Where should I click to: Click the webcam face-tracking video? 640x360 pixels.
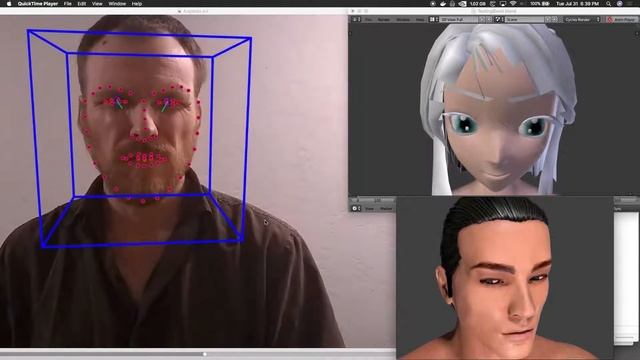pyautogui.click(x=173, y=181)
